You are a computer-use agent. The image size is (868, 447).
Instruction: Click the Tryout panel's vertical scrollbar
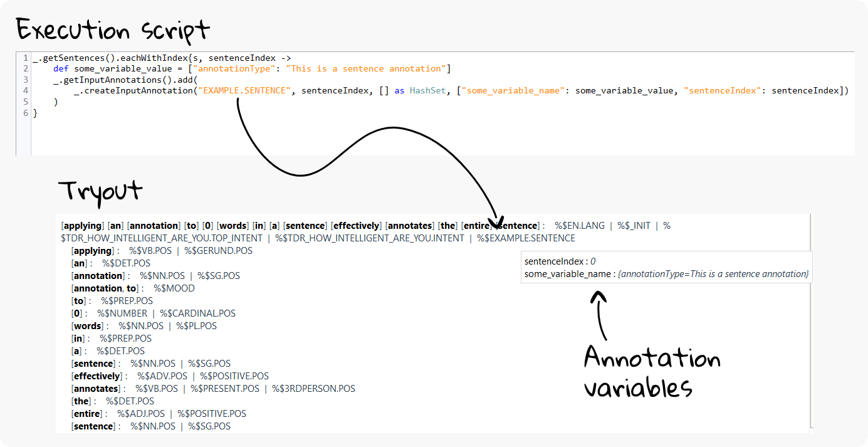click(810, 320)
